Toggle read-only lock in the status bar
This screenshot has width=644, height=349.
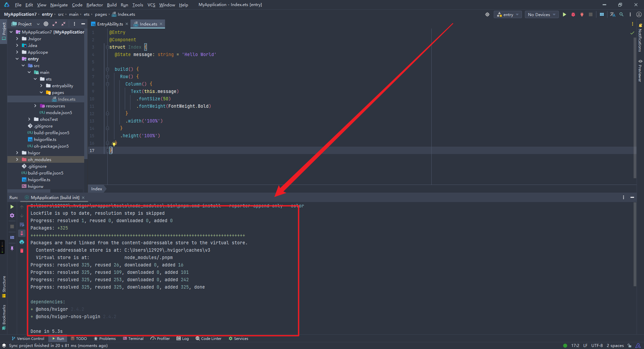(x=630, y=345)
